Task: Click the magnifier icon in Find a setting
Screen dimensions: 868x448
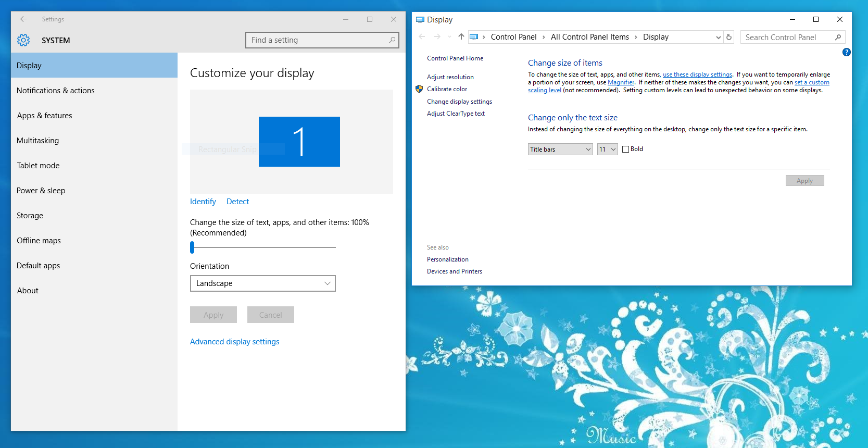Action: point(392,40)
